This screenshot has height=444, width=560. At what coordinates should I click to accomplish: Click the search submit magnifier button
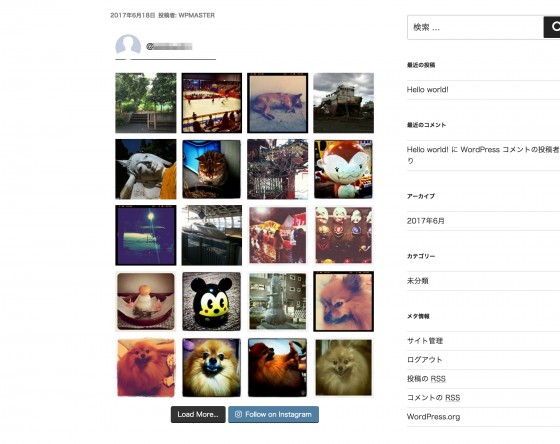pos(552,27)
